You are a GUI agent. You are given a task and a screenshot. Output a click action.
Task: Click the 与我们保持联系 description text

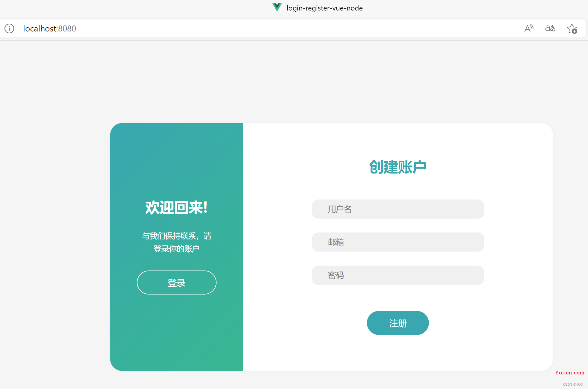pyautogui.click(x=177, y=242)
